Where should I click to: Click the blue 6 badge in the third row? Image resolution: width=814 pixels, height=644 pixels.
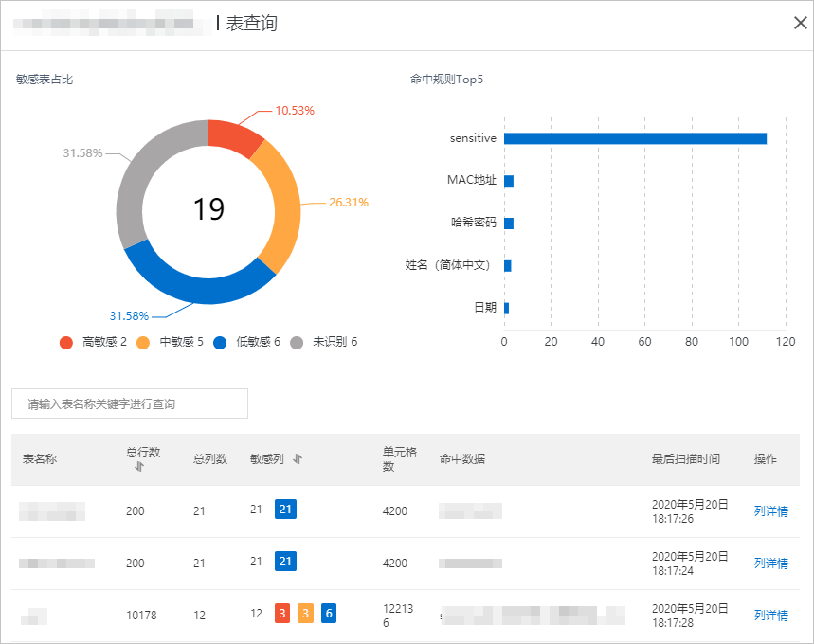329,614
